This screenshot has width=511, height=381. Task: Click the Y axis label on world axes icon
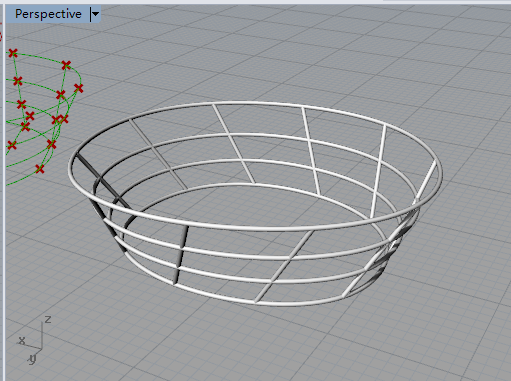click(x=32, y=359)
